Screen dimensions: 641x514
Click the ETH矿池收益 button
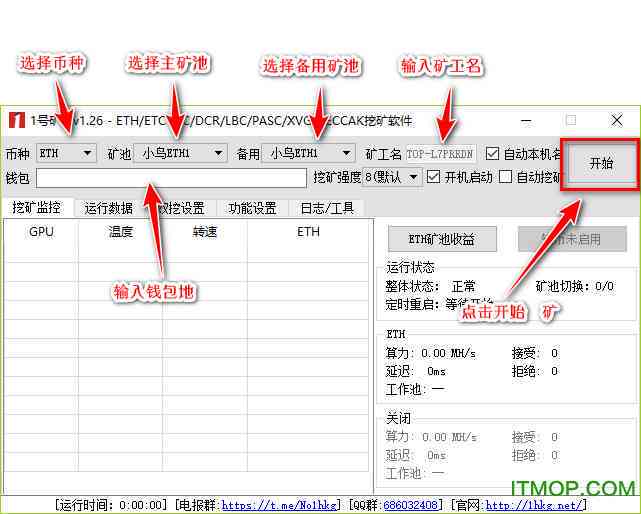442,239
